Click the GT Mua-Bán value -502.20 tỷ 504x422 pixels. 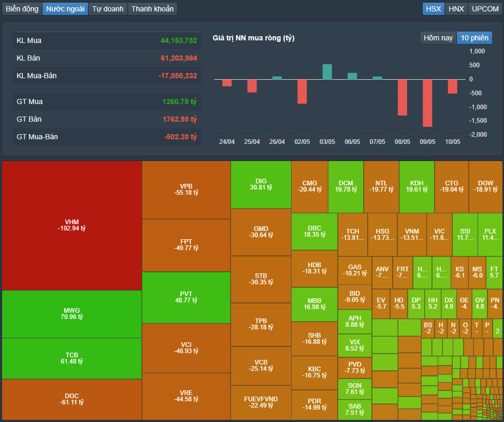point(180,137)
